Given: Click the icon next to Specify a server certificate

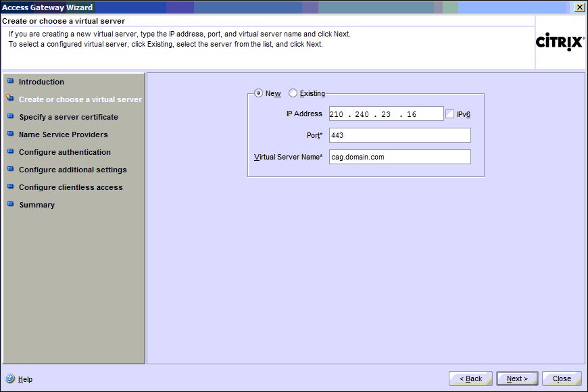Looking at the screenshot, I should click(10, 116).
